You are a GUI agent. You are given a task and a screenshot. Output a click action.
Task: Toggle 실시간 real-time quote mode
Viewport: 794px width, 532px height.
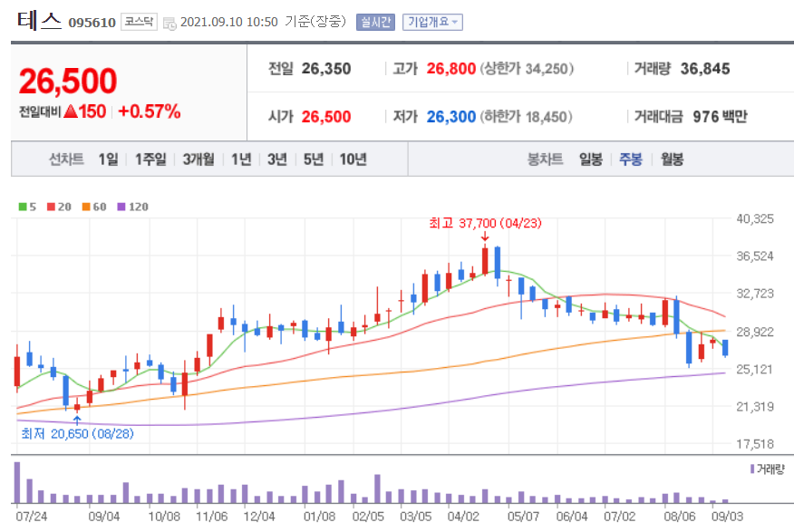375,21
